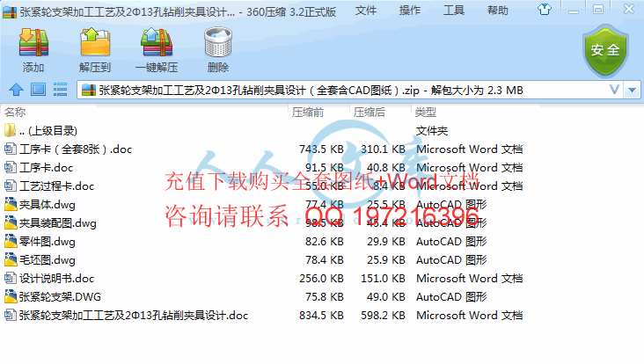Click Word icon beside 工序卡.doc
The image size is (644, 364).
click(11, 167)
